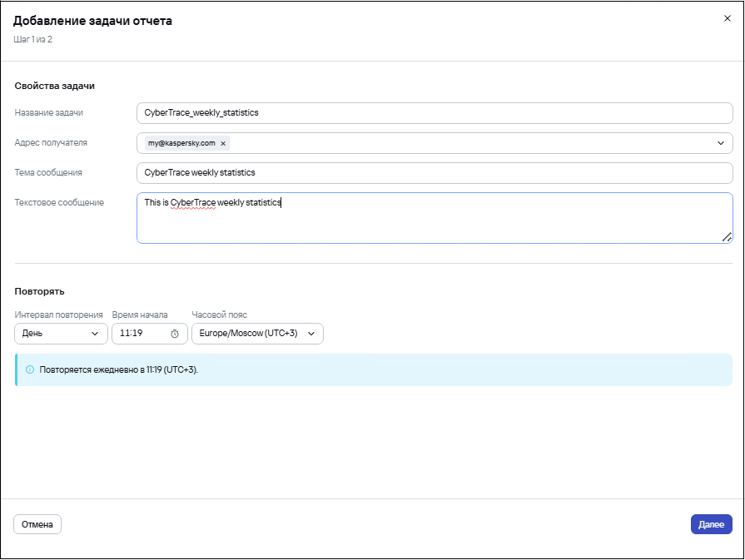Click the 'Свойства задачи' section heading

point(55,86)
